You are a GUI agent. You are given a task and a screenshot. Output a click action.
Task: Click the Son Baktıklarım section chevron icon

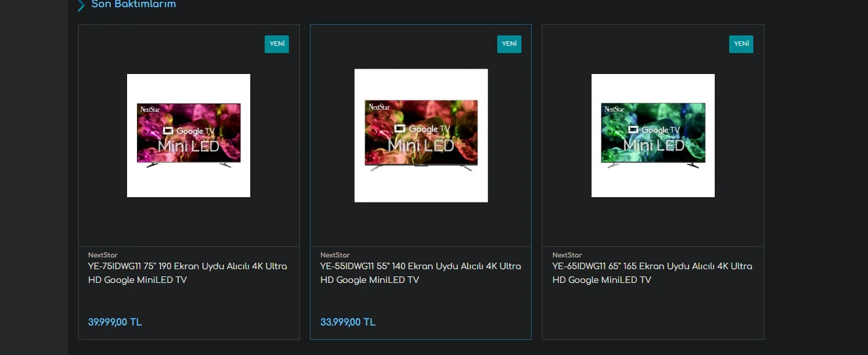tap(81, 5)
